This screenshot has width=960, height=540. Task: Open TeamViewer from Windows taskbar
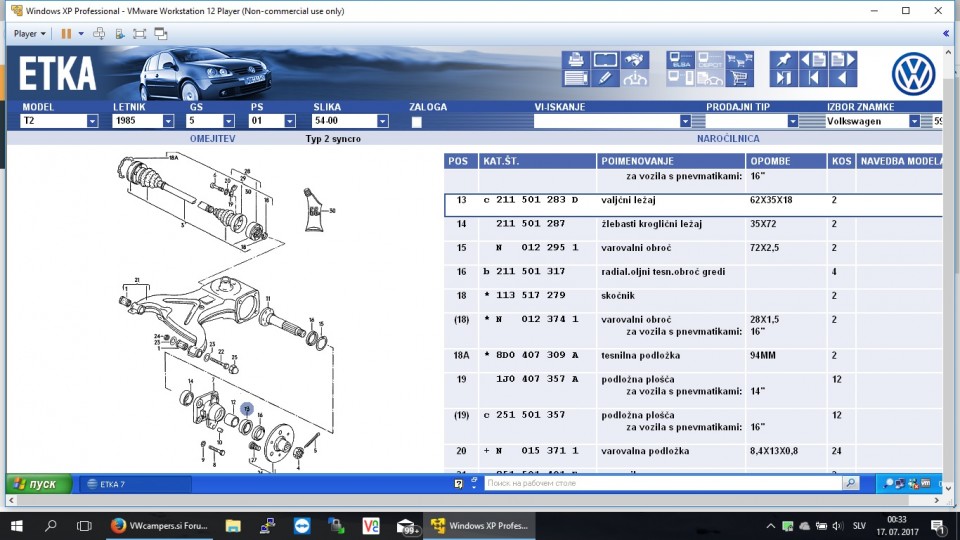[x=302, y=525]
